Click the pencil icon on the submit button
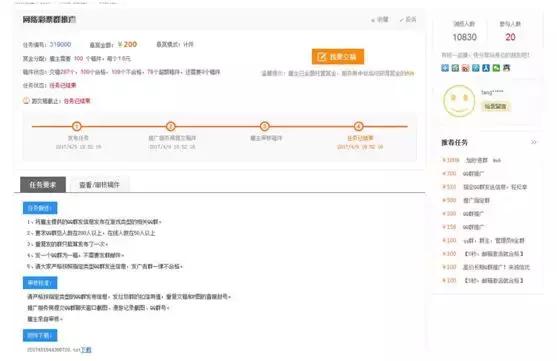 click(x=322, y=57)
